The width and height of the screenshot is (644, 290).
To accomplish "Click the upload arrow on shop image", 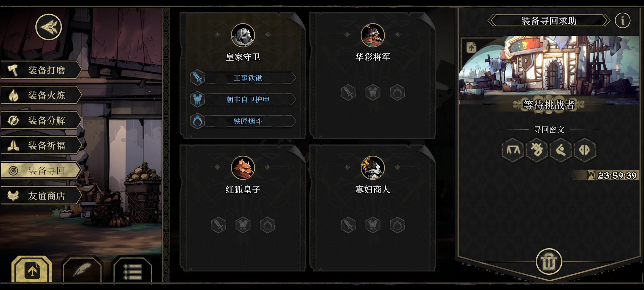I will pos(471,48).
